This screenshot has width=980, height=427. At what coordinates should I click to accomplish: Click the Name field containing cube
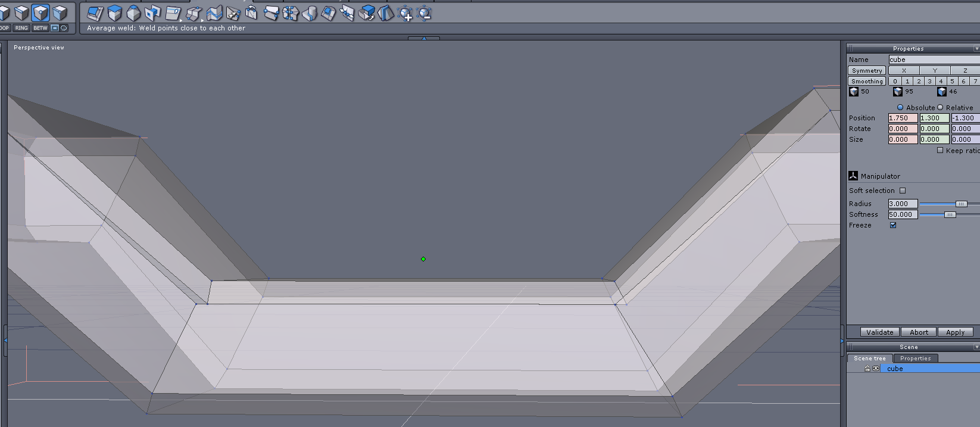coord(934,60)
